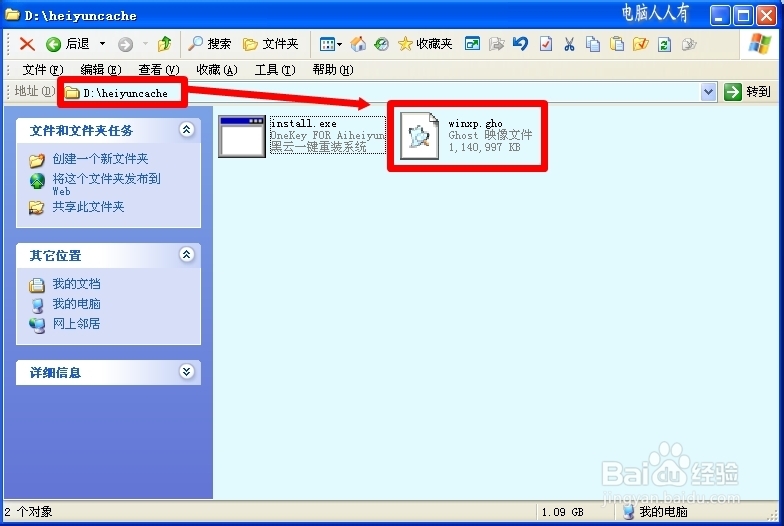Open the 收藏(A) menu
The height and width of the screenshot is (526, 784).
coord(217,70)
